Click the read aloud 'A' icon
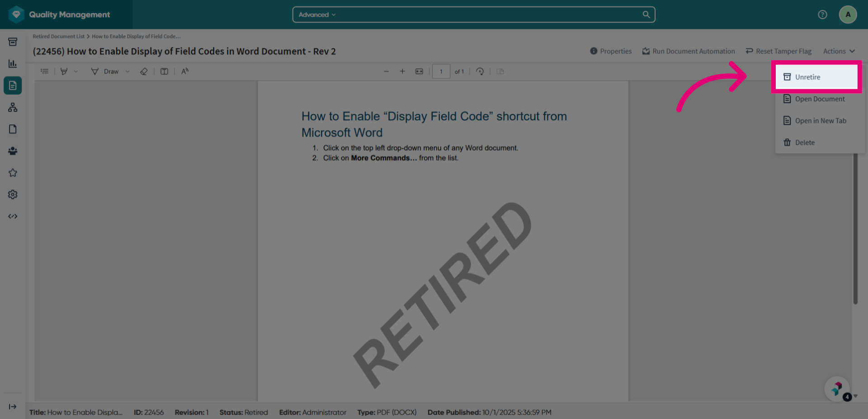Screen dimensions: 868x419 pyautogui.click(x=185, y=71)
